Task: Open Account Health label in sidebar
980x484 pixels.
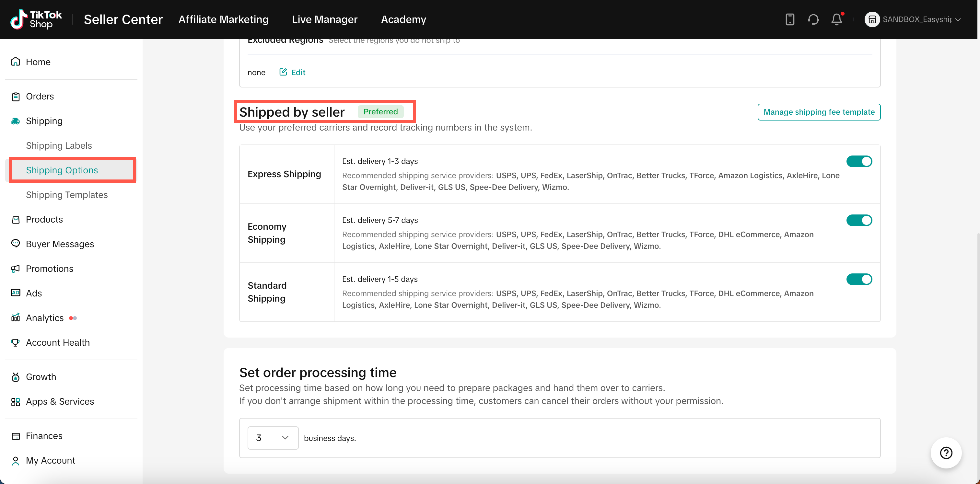Action: (58, 342)
